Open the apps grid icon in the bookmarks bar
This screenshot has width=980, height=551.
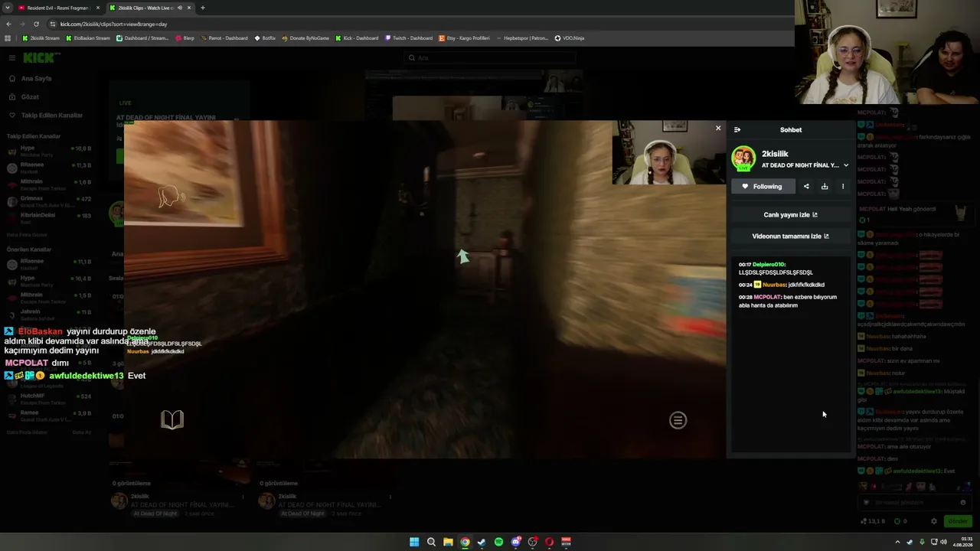(8, 38)
